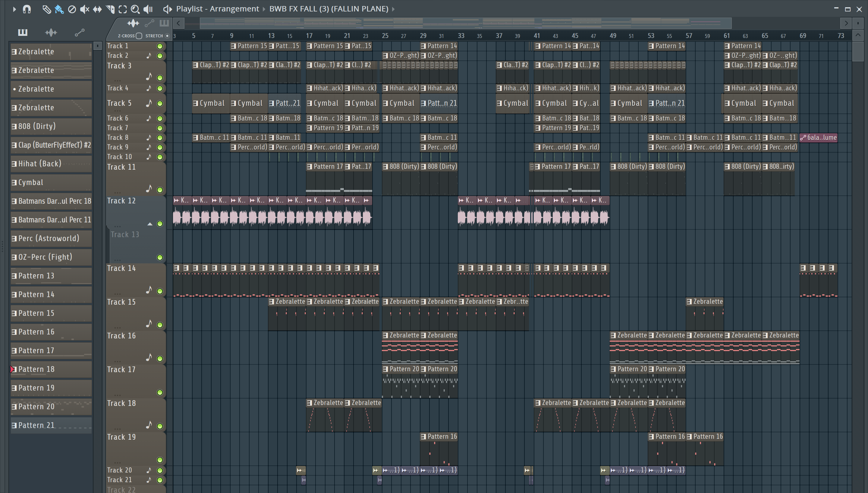Select the Paint brush tool
The height and width of the screenshot is (493, 868).
(59, 9)
